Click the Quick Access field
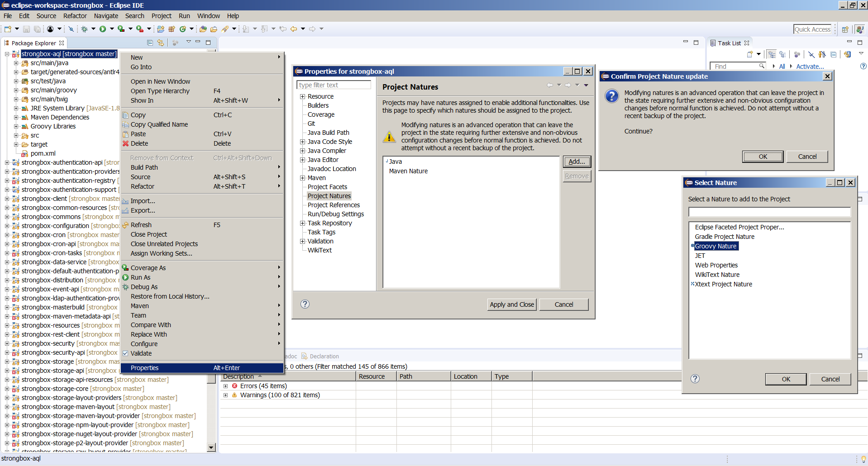The height and width of the screenshot is (466, 868). pos(812,29)
